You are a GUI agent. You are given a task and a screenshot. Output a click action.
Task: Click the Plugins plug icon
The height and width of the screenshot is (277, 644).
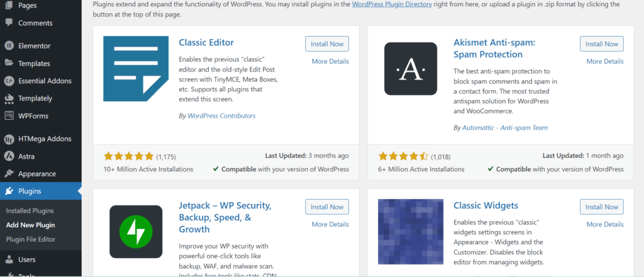pyautogui.click(x=9, y=191)
